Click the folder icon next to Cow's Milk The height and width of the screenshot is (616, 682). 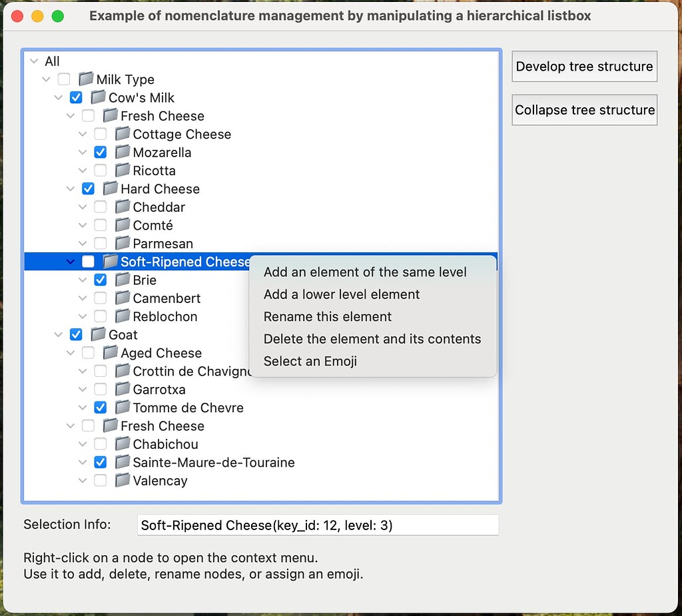[x=97, y=97]
